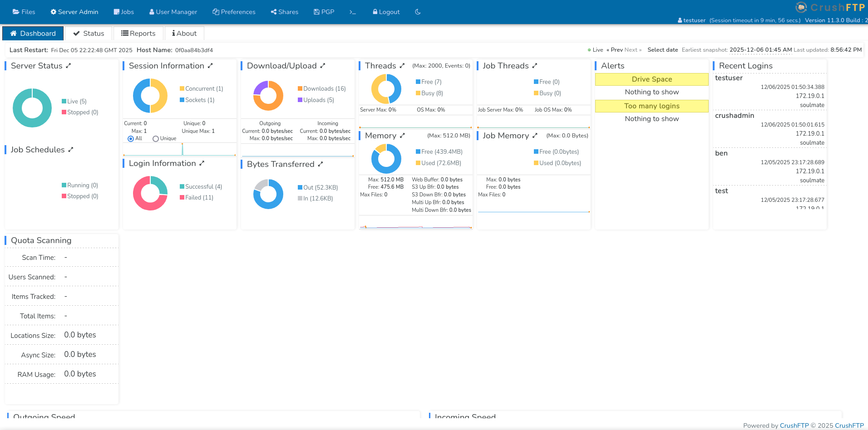This screenshot has width=868, height=430.
Task: Expand the Threads panel
Action: 402,66
